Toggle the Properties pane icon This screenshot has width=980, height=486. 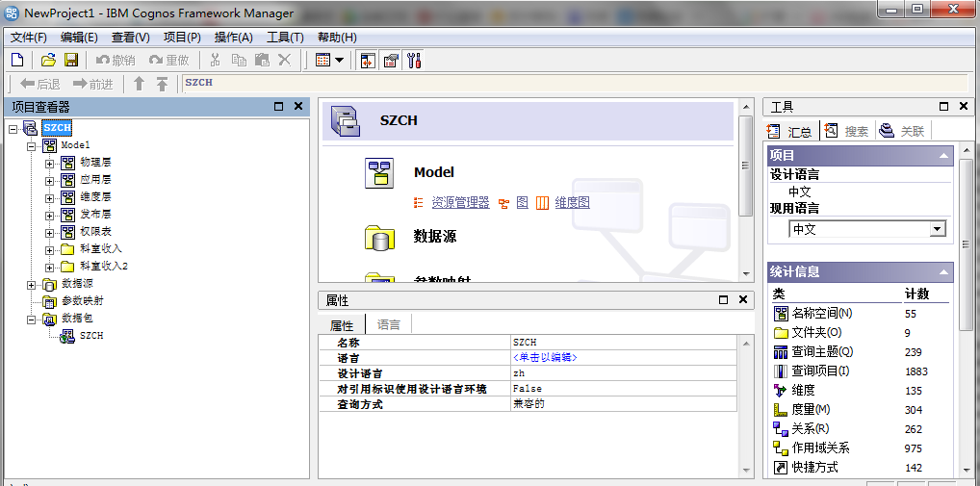(x=391, y=61)
